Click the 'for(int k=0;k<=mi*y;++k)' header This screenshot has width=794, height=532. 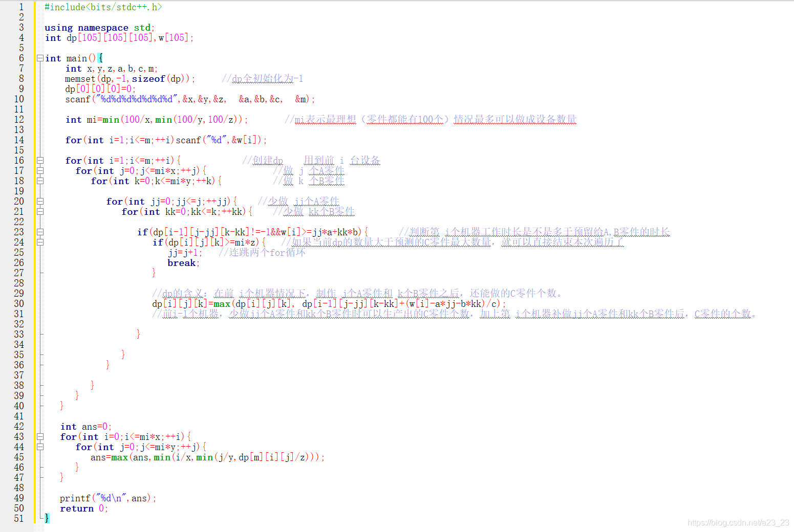(156, 181)
